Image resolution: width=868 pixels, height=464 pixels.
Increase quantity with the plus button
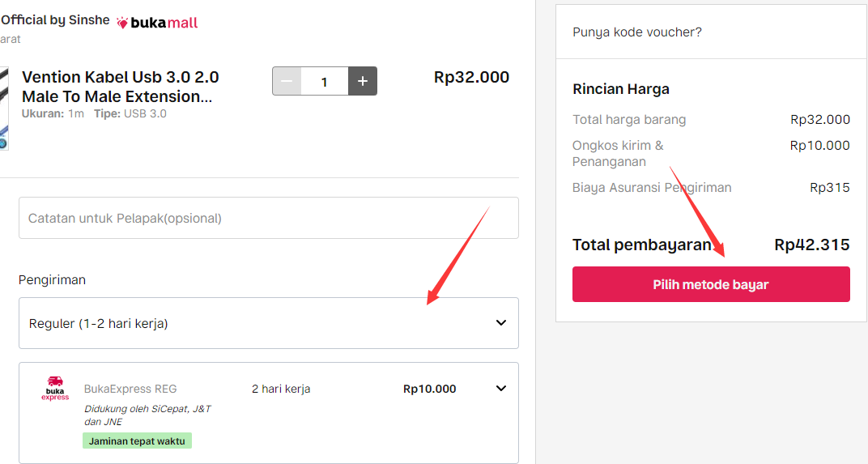[x=363, y=81]
